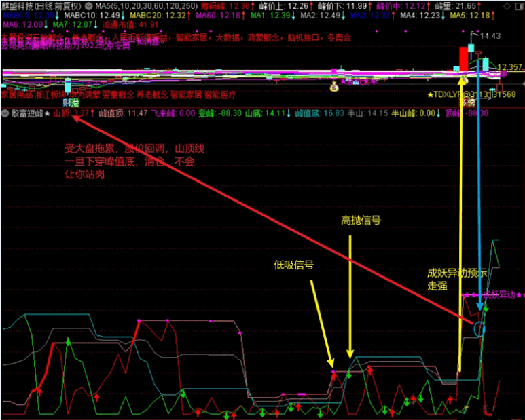The image size is (525, 420).
Task: Click the 半山峰: 0.00 value
Action: (x=415, y=113)
